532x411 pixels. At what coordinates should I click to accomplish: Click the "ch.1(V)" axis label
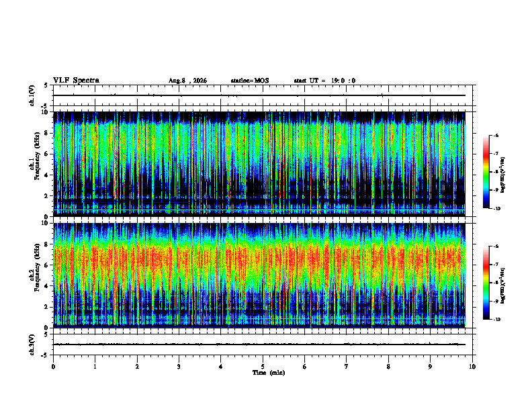click(32, 95)
